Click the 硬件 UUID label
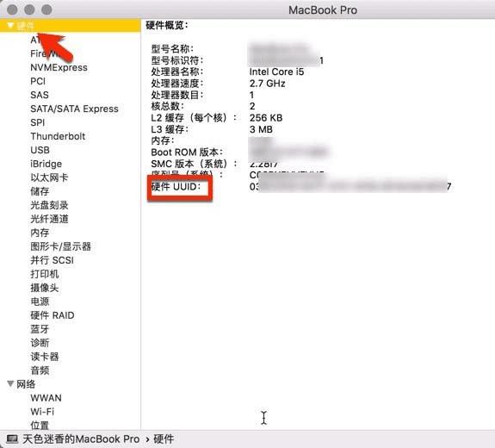Image resolution: width=495 pixels, height=448 pixels. (x=176, y=187)
